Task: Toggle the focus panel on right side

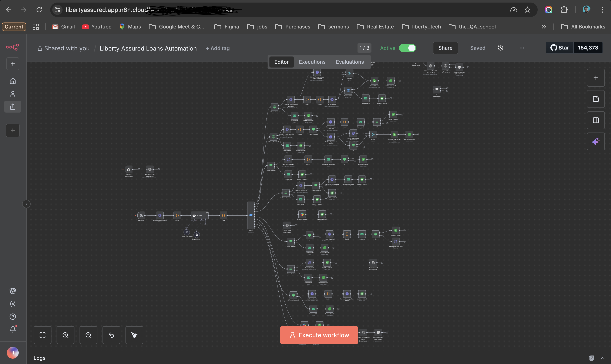Action: click(x=595, y=120)
